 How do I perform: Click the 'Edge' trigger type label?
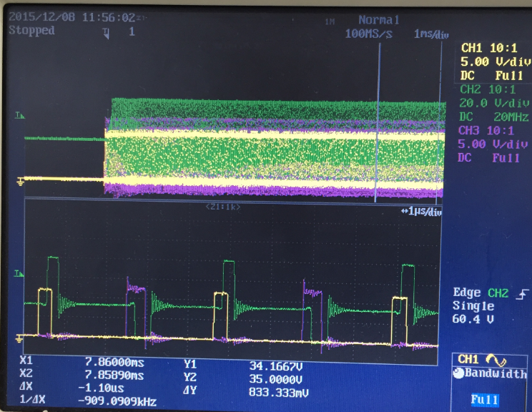467,293
